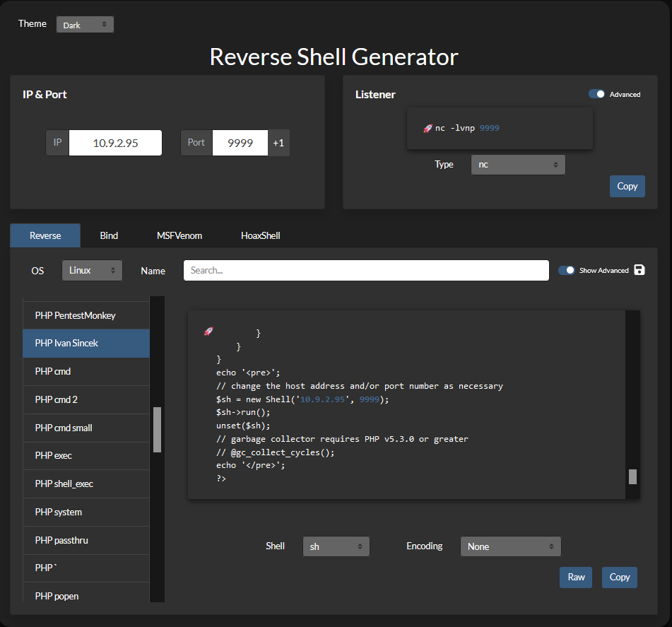Click the IP address input field
Viewport: 672px width, 627px height.
[115, 143]
